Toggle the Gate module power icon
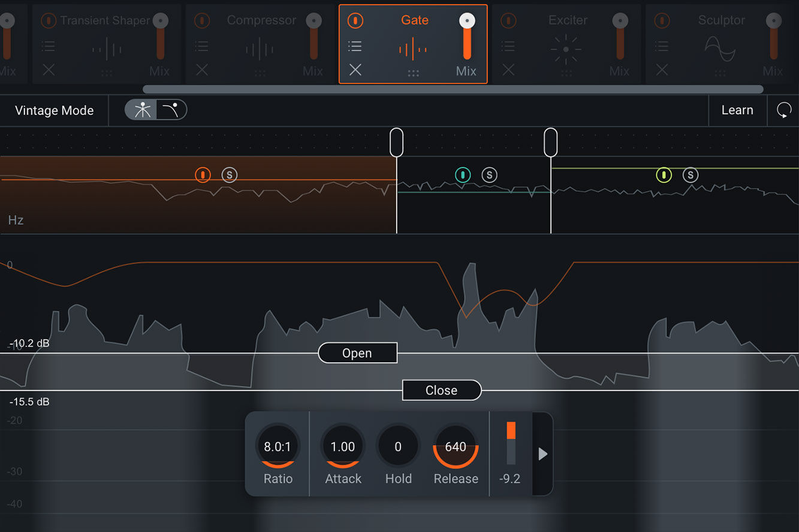This screenshot has height=532, width=799. [355, 21]
